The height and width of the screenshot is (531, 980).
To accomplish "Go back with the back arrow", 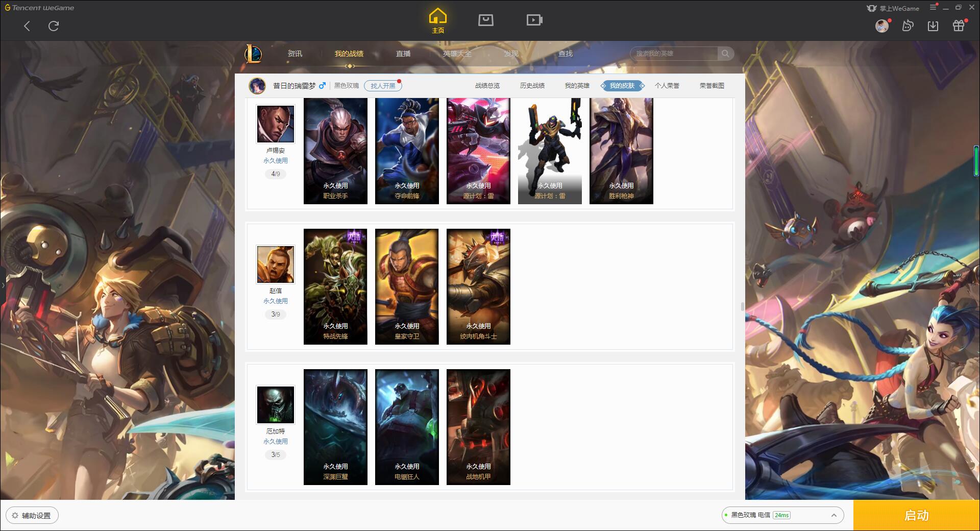I will click(27, 26).
